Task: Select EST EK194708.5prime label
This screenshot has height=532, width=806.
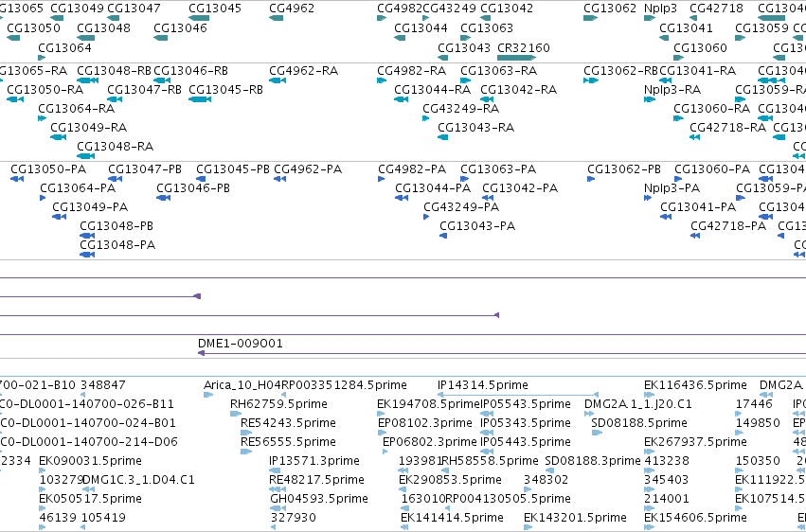Action: click(428, 403)
